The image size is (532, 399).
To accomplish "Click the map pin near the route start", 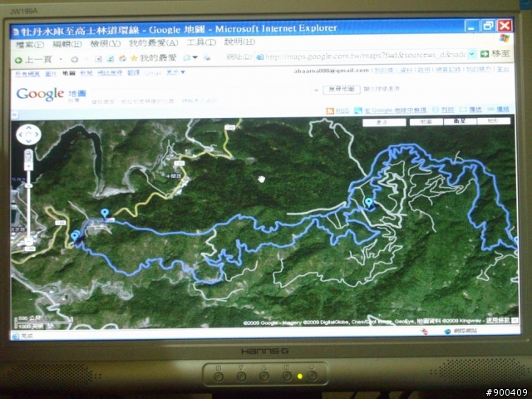I will click(x=105, y=213).
